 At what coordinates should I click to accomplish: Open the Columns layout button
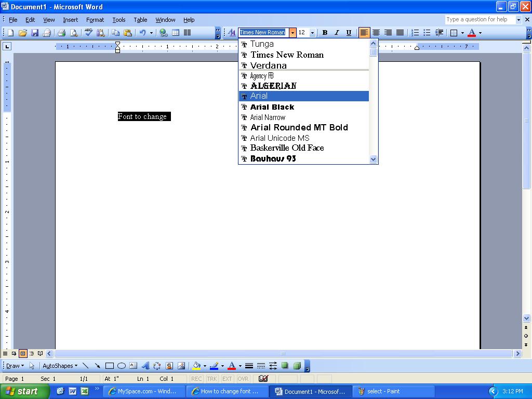[187, 33]
